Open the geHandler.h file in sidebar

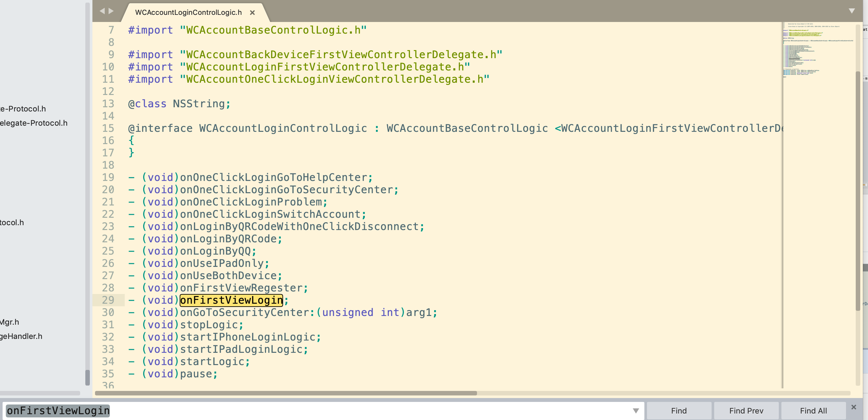(21, 336)
